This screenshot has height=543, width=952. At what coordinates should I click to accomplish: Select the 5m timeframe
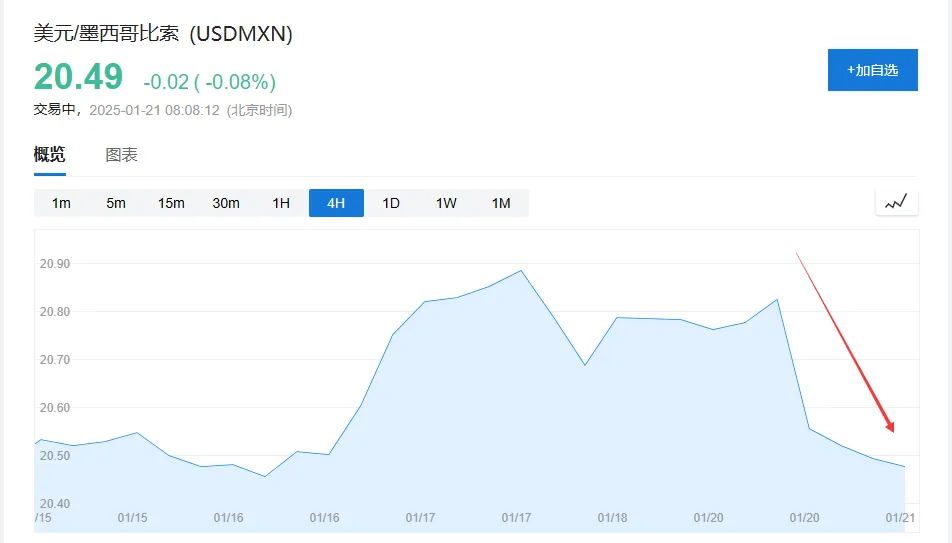tap(116, 203)
